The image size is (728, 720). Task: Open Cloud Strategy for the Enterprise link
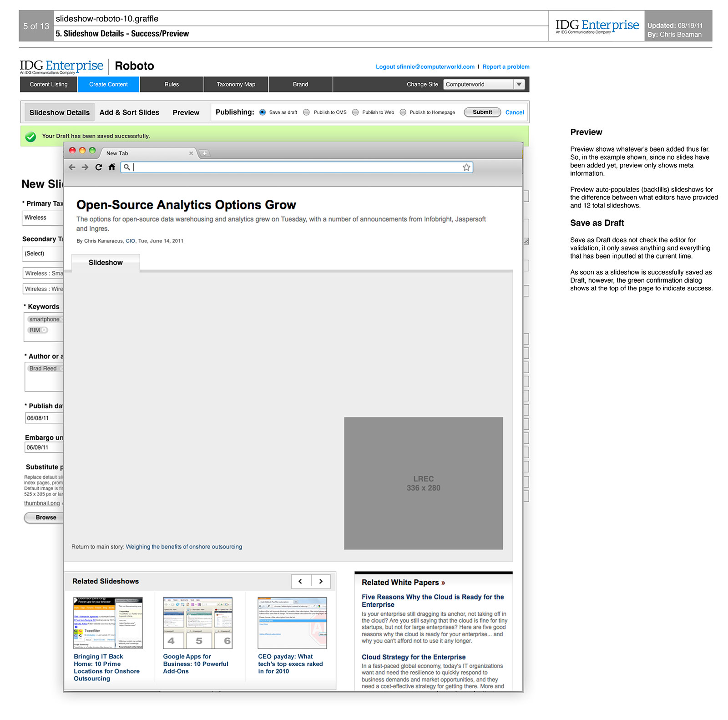(414, 657)
